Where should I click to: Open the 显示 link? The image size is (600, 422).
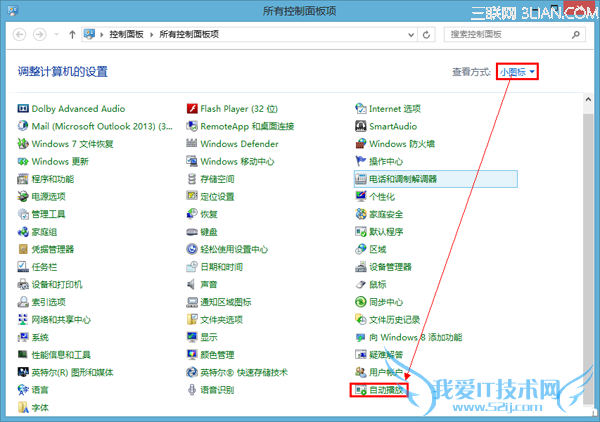coord(209,337)
